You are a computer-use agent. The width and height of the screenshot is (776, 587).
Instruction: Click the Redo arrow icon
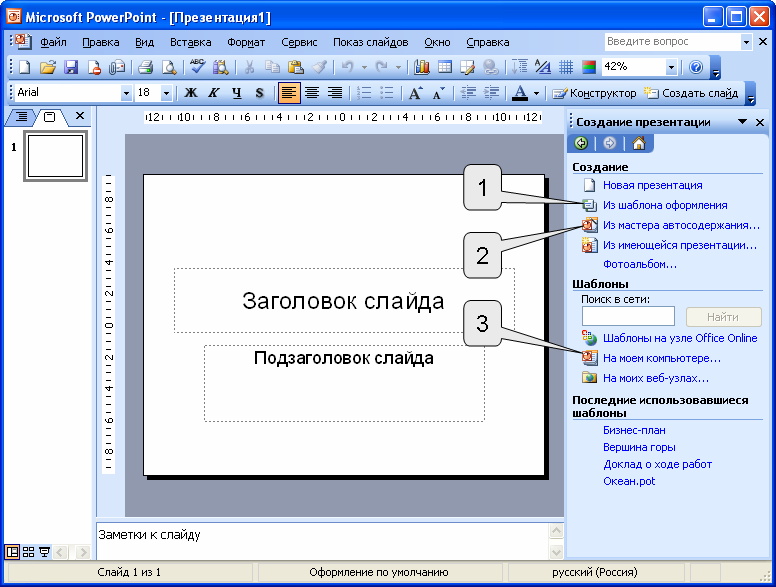tap(382, 67)
